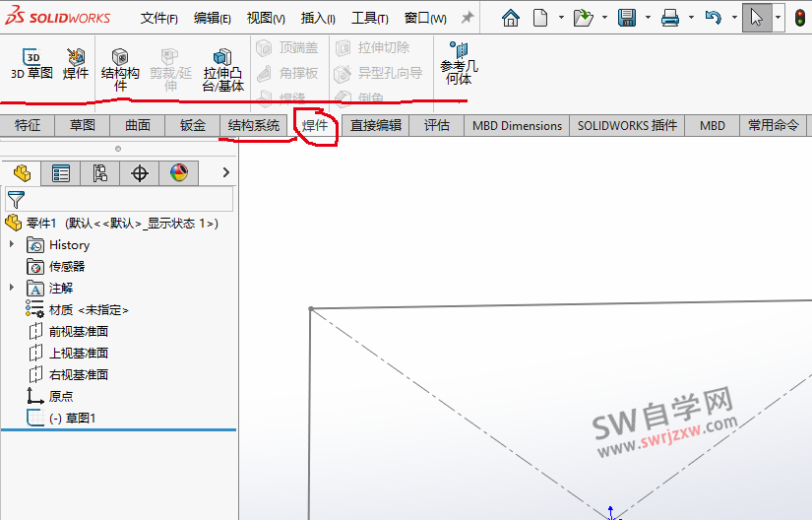Select the 传感器 sensors item
The image size is (812, 520).
pyautogui.click(x=56, y=266)
